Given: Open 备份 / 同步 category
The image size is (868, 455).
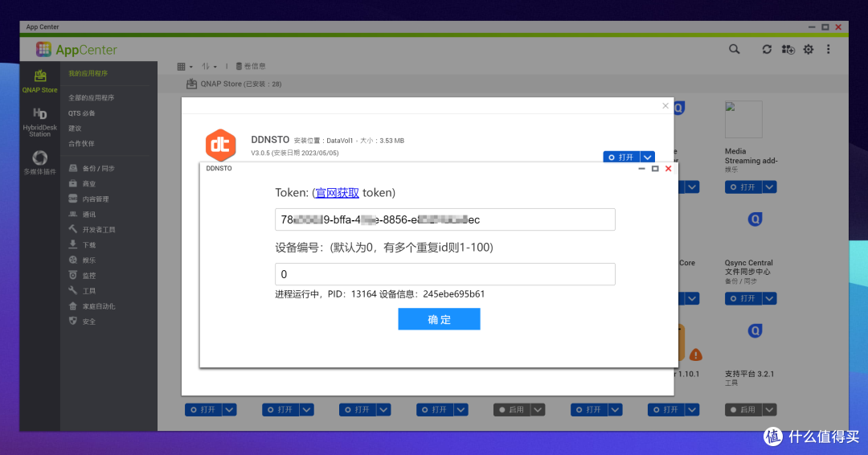Looking at the screenshot, I should pos(92,168).
